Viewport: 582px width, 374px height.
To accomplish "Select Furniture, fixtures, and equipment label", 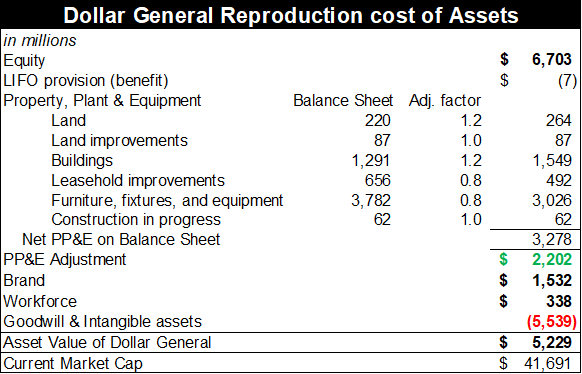I will coord(167,200).
